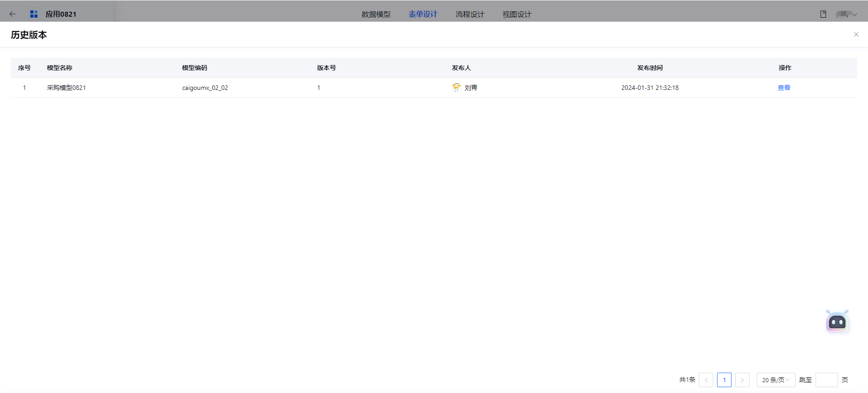The width and height of the screenshot is (868, 393).
Task: Click the 模型名称 column header
Action: click(x=59, y=68)
